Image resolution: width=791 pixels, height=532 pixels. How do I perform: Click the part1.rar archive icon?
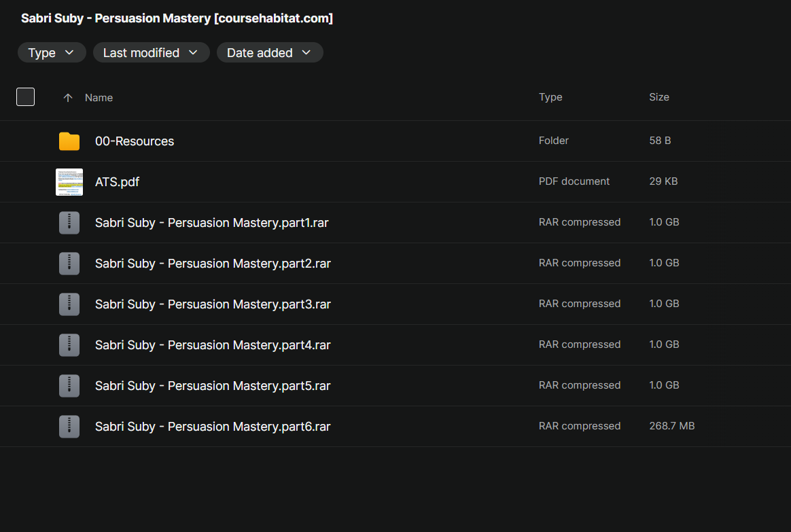(x=69, y=223)
